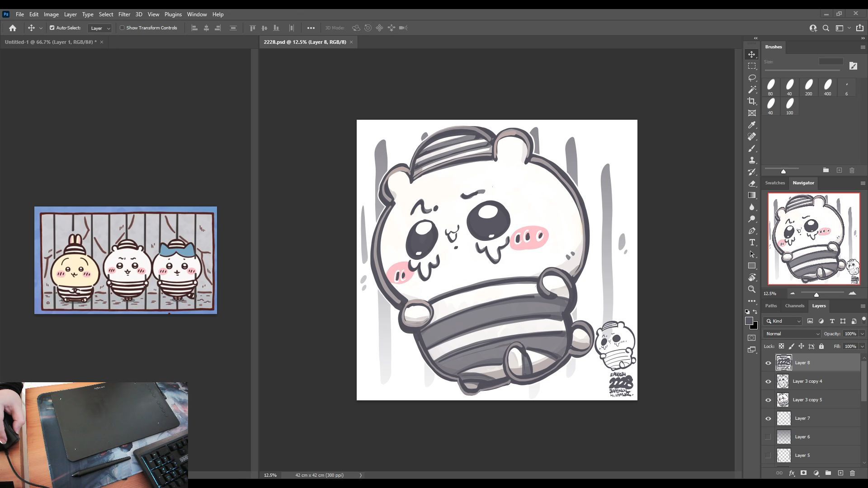Expand the Opacity value dropdown arrow
Image resolution: width=868 pixels, height=488 pixels.
coord(862,334)
